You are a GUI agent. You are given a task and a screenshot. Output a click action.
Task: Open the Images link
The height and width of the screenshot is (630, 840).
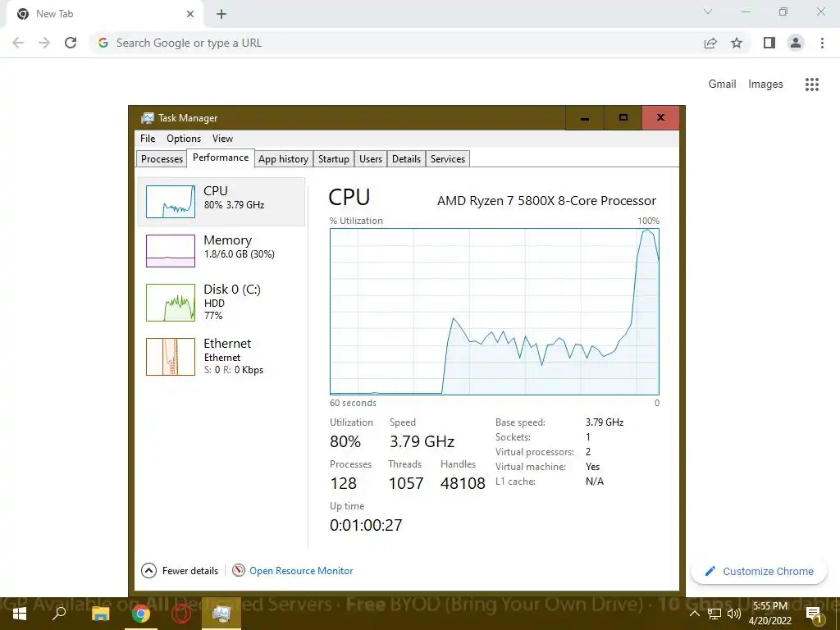point(765,84)
